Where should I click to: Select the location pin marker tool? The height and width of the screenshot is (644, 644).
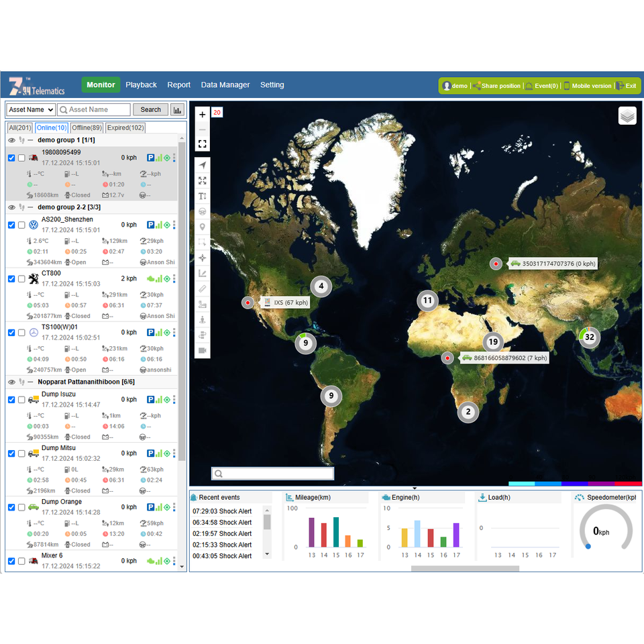[202, 227]
